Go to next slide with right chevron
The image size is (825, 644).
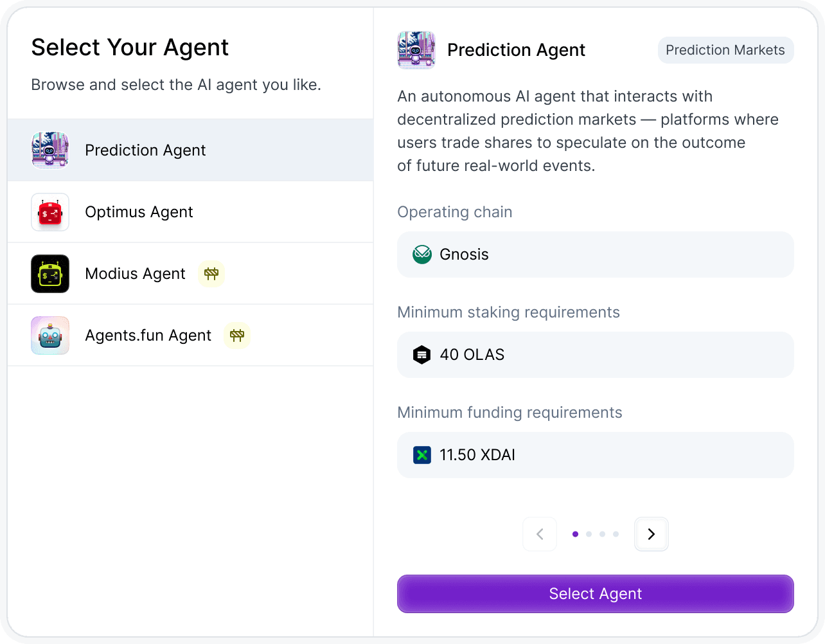(x=652, y=534)
